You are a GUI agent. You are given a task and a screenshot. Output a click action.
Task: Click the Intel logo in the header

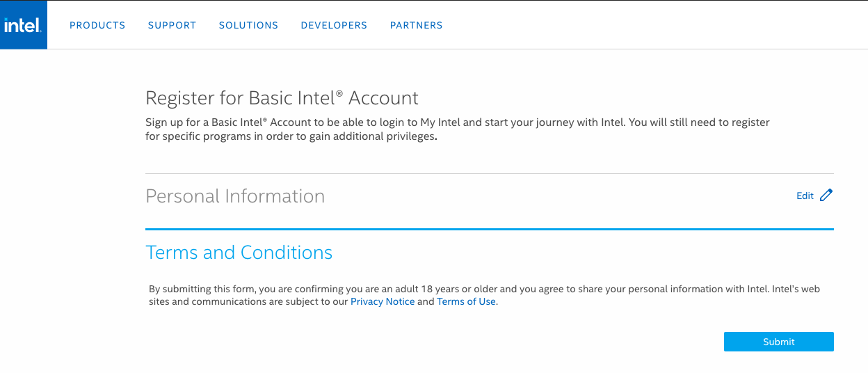click(23, 26)
